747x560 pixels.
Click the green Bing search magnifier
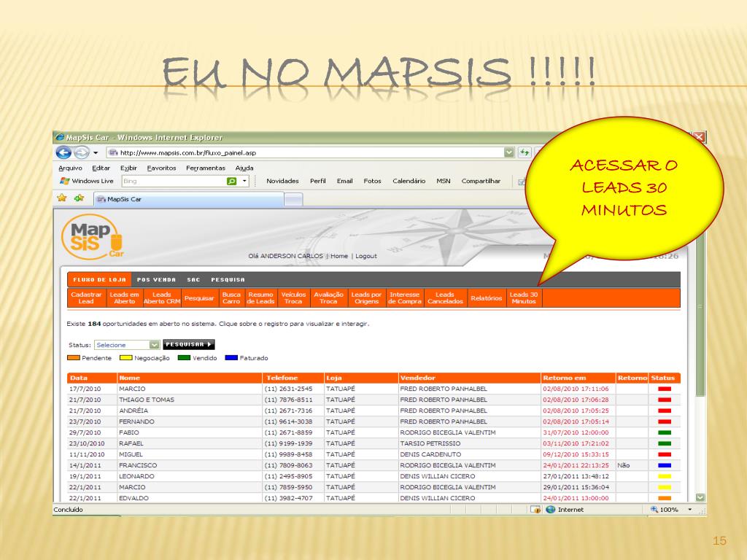(231, 181)
